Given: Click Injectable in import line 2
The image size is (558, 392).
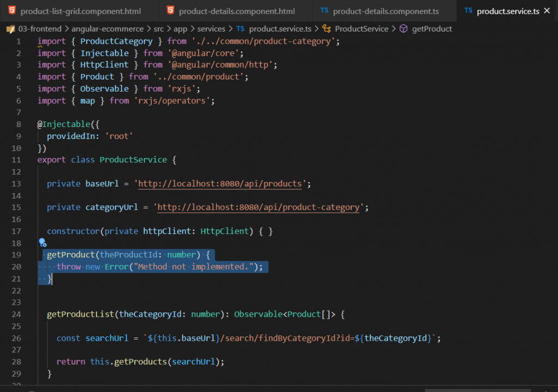Looking at the screenshot, I should pos(104,53).
